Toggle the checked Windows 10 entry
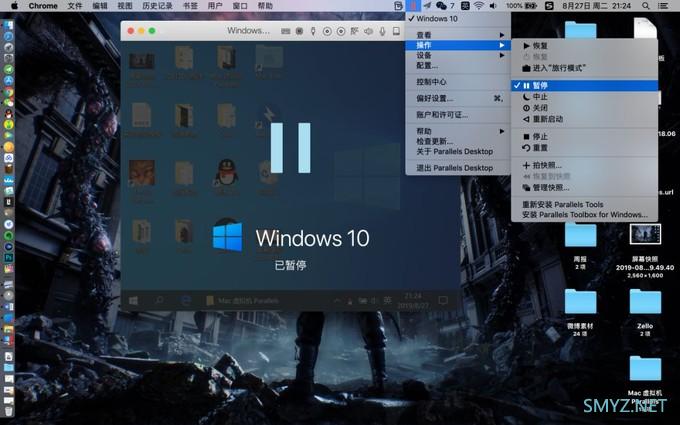 click(x=458, y=19)
